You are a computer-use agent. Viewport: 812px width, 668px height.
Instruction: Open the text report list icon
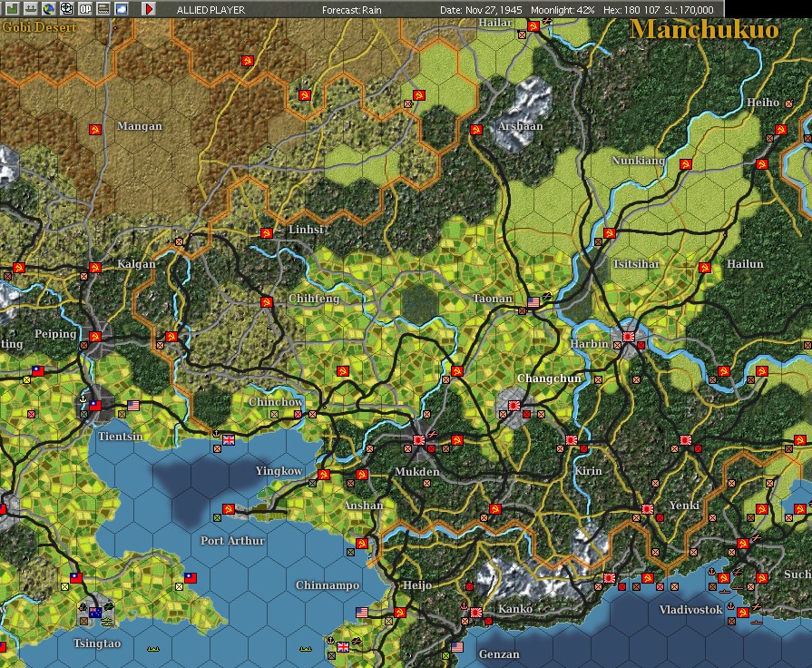coord(103,8)
